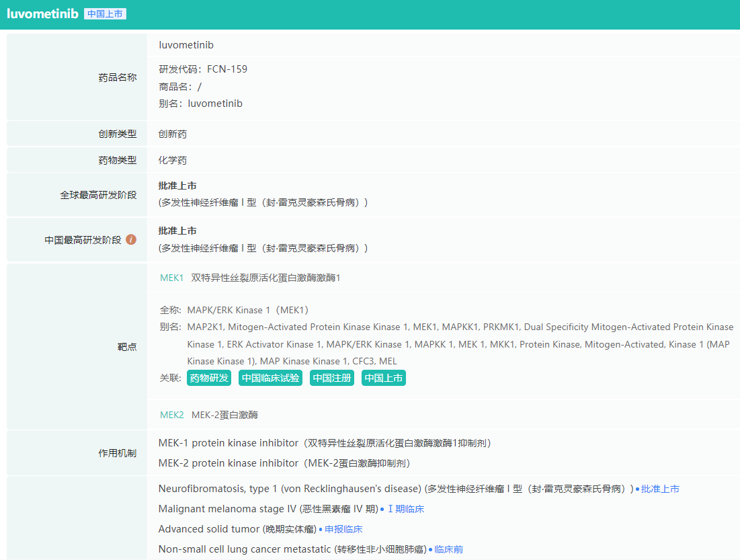
Task: Click the 中国注册 association tag
Action: 331,378
